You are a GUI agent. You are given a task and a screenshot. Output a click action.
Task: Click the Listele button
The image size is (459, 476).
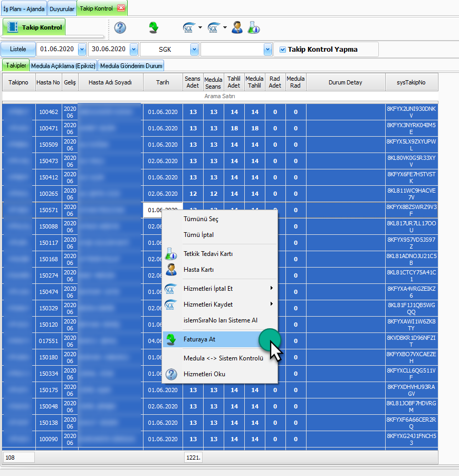(18, 49)
